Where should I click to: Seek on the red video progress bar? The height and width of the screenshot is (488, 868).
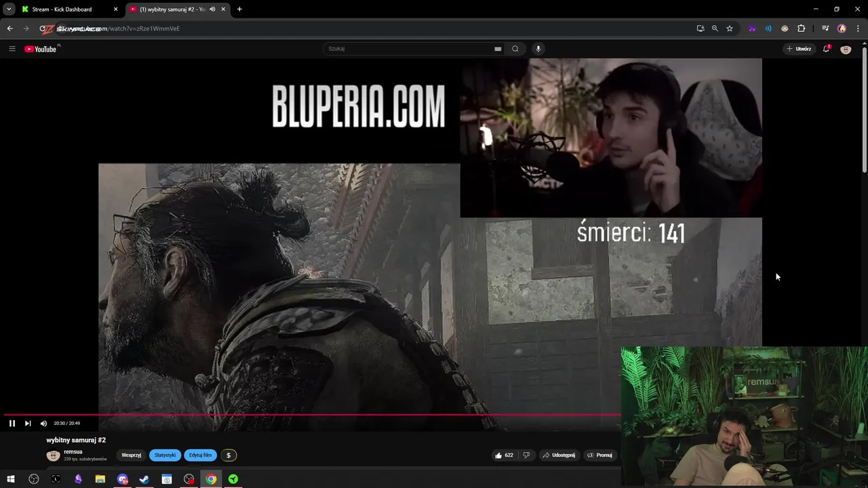coord(312,414)
